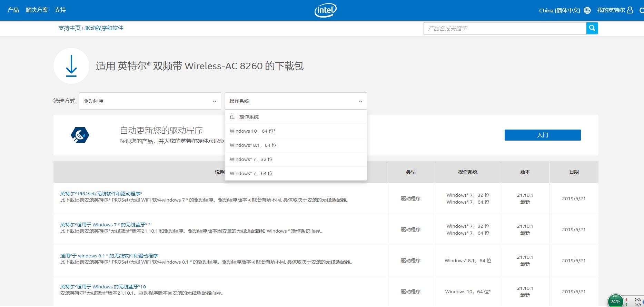644x307 pixels.
Task: Focus the 产品名或关键字 search field
Action: click(505, 28)
